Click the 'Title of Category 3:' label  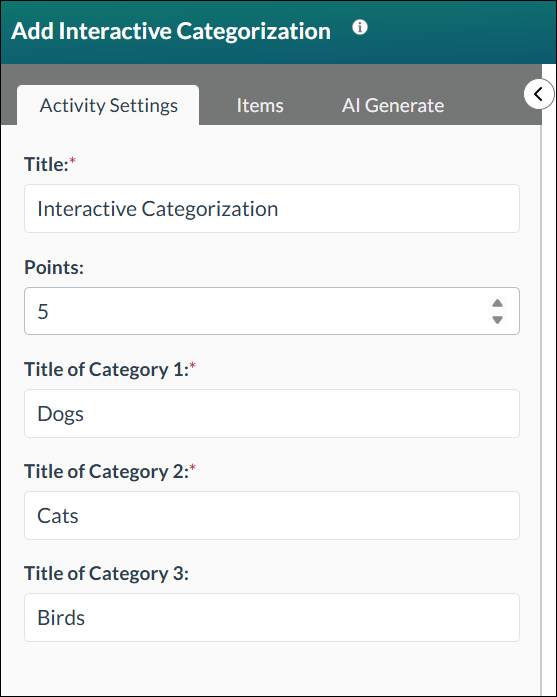click(106, 573)
